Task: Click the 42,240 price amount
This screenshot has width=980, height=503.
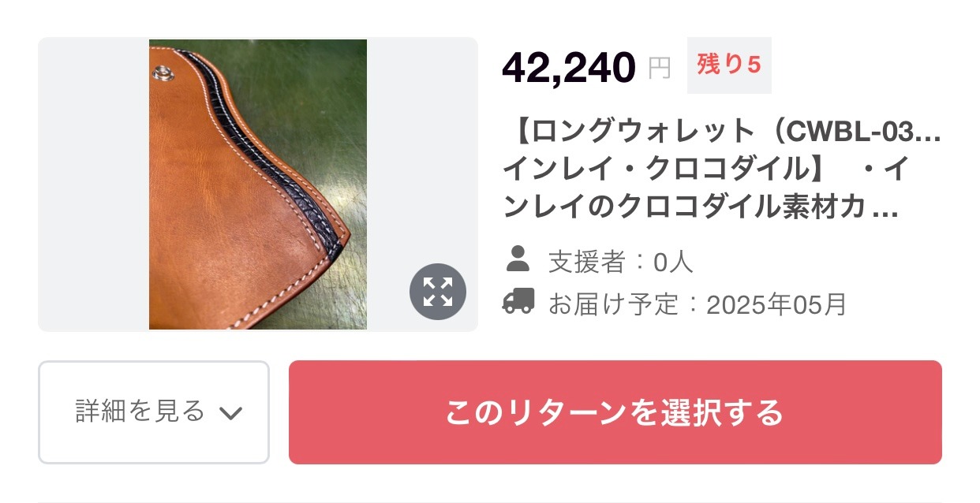Action: (569, 67)
